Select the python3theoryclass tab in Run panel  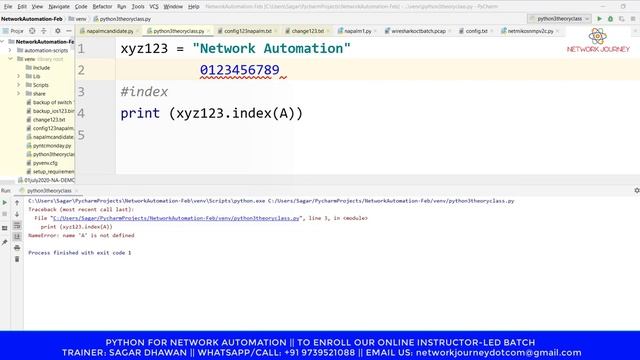coord(49,191)
